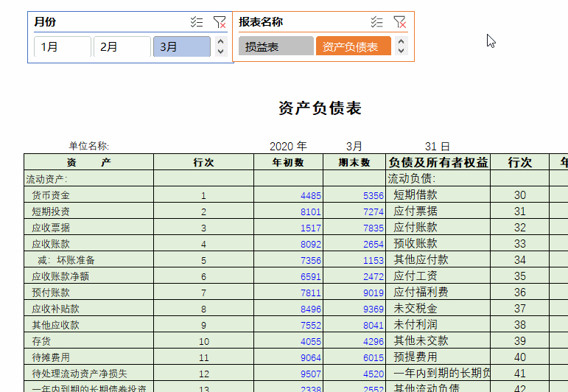Select the 存货 cell
Screen dimensions: 568x392
click(x=88, y=341)
